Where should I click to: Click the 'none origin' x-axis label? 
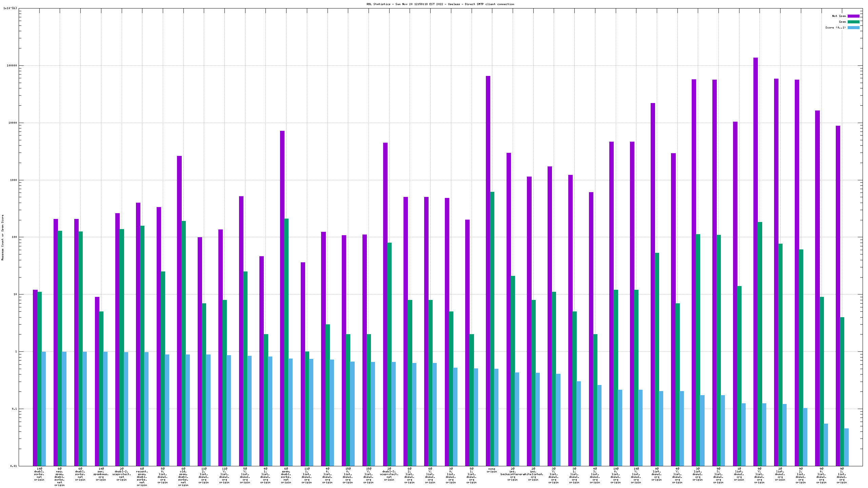[x=492, y=470]
